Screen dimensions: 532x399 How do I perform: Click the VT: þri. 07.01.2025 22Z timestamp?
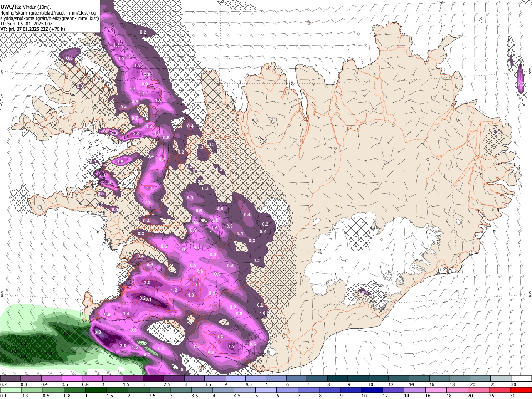tap(24, 29)
